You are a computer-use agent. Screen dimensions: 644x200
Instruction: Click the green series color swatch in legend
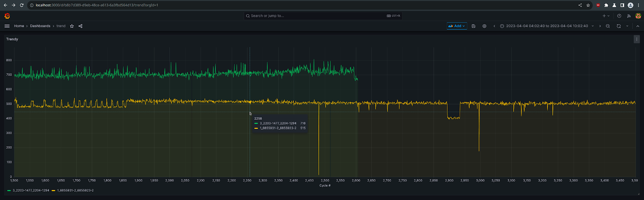(9, 190)
